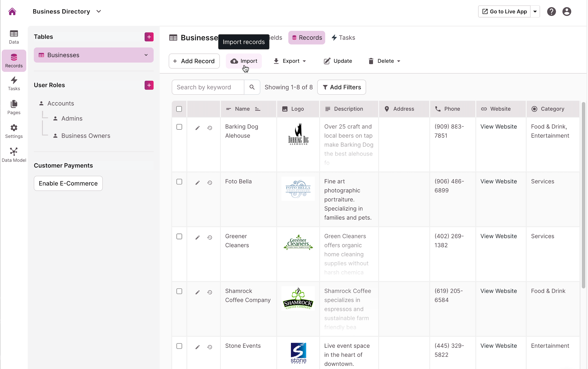View history of Foto Bella record

[x=210, y=183]
